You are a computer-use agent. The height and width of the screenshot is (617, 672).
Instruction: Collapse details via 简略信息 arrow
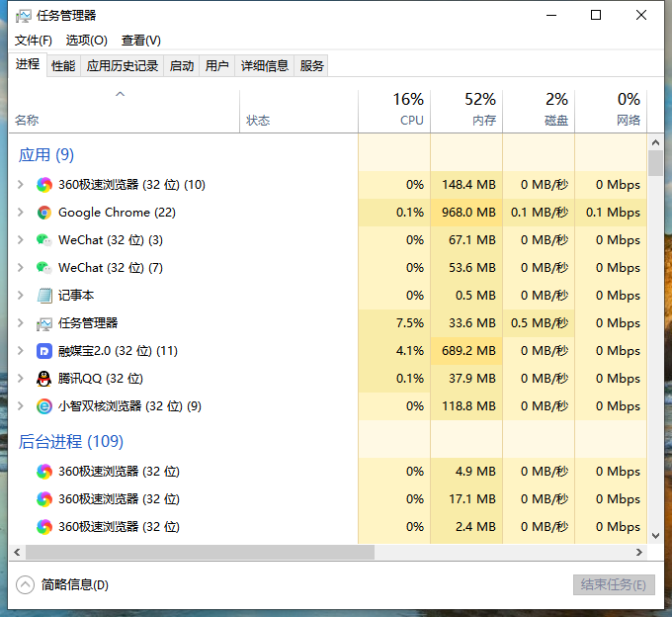coord(26,584)
